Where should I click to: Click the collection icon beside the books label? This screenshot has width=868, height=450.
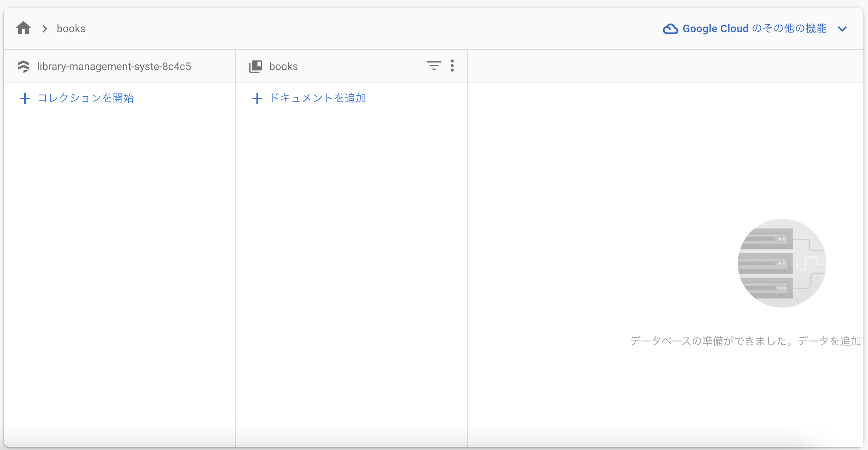(256, 66)
